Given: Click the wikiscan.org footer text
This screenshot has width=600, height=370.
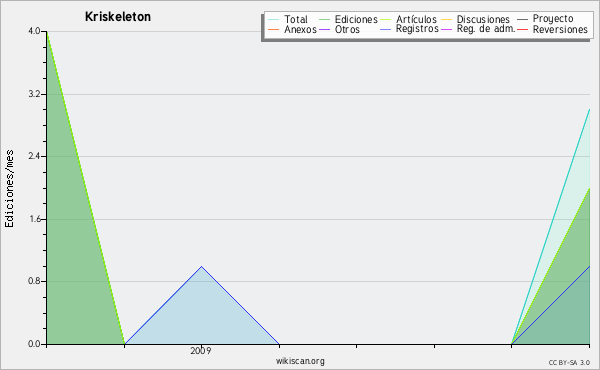Looking at the screenshot, I should pyautogui.click(x=300, y=361).
